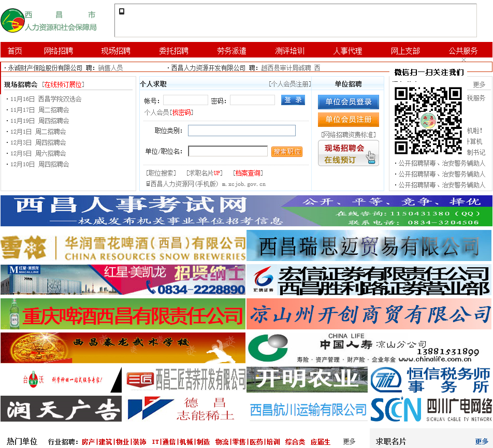Open 网络招聘 menu item
The width and height of the screenshot is (493, 448).
coord(58,51)
